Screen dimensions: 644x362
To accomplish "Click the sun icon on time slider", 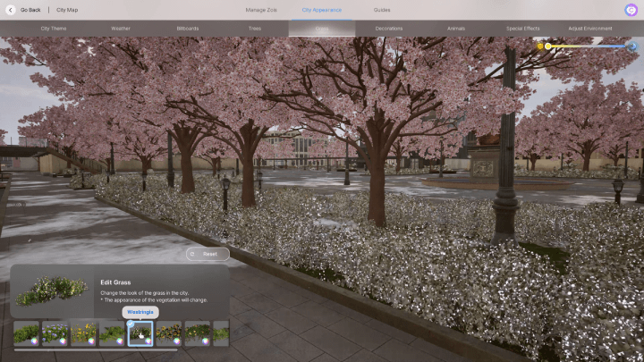I will click(541, 46).
